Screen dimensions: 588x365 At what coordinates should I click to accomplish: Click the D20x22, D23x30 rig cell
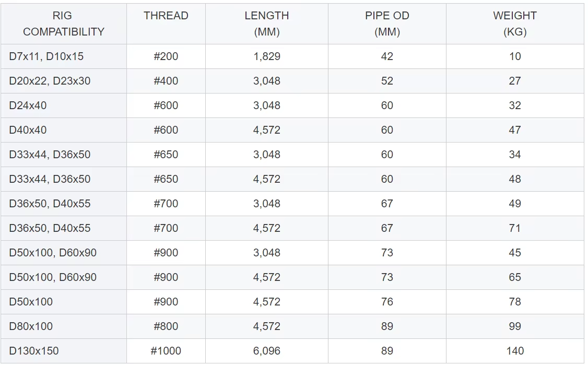click(50, 81)
